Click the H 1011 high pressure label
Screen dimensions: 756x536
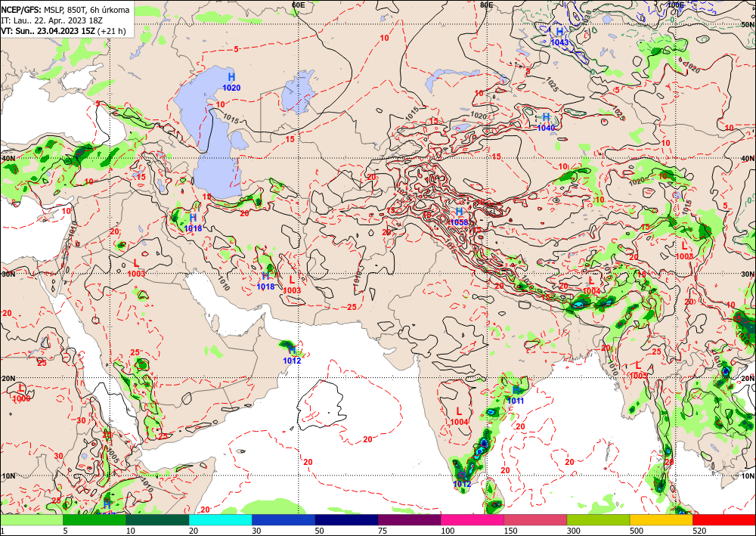click(516, 395)
